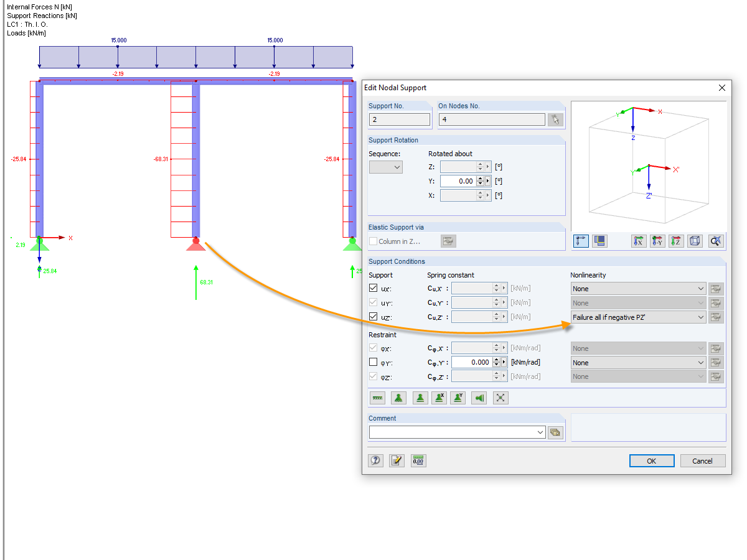The width and height of the screenshot is (747, 560).
Task: Open the units and decimal places settings
Action: (x=417, y=460)
